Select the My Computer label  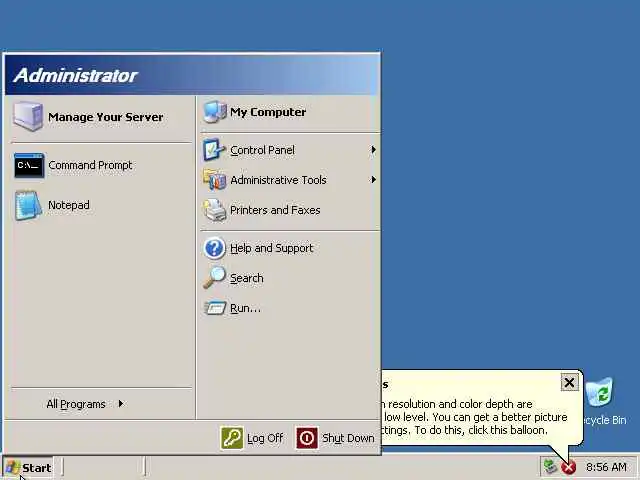(x=268, y=112)
